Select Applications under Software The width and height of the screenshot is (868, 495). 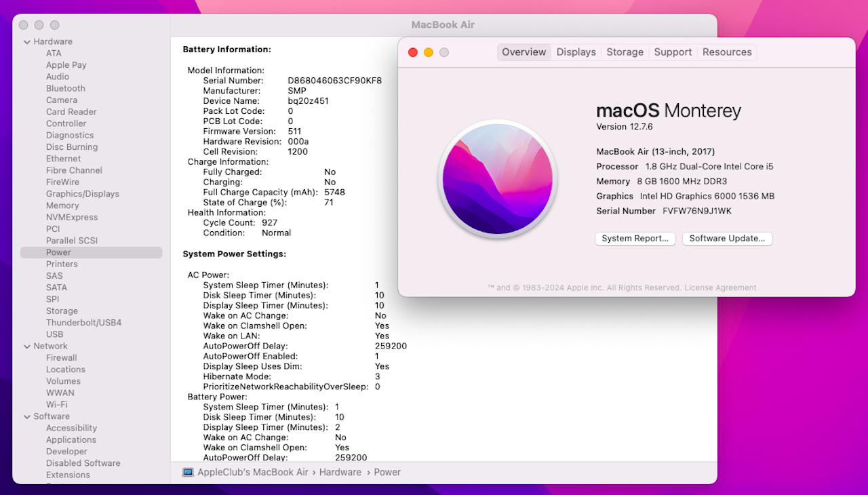click(71, 439)
